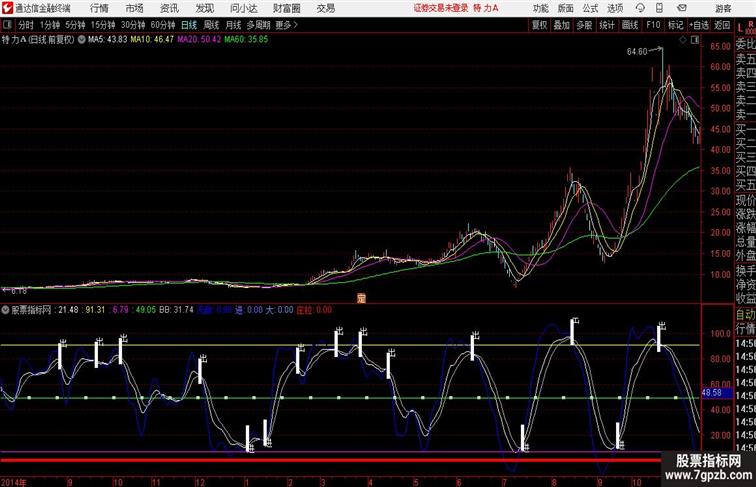Open the 财富圈 menu
756x487 pixels.
click(x=286, y=8)
